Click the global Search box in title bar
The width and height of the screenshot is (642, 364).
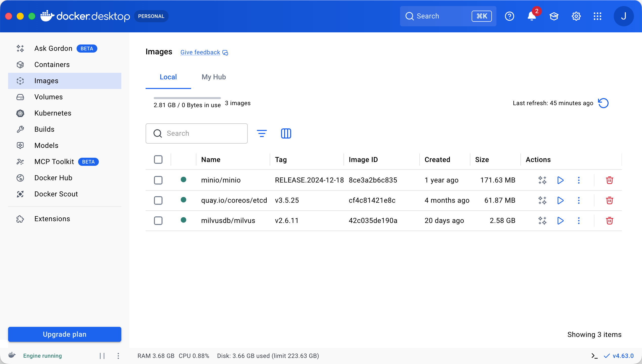pyautogui.click(x=448, y=16)
